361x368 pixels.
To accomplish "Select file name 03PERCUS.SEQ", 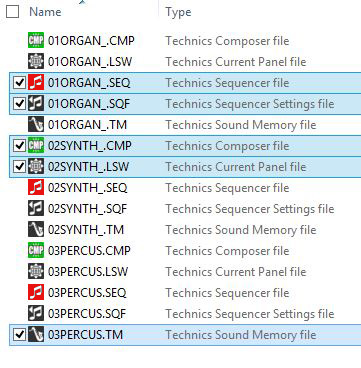I will tap(87, 293).
